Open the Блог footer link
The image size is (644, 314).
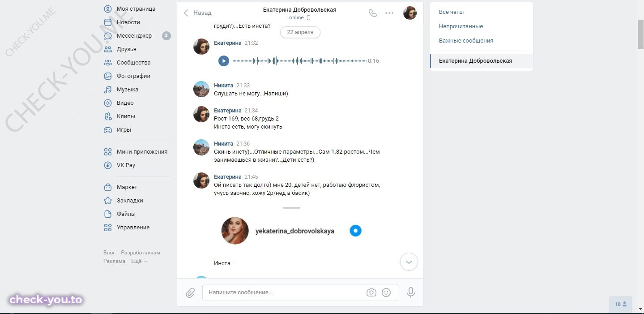click(109, 253)
